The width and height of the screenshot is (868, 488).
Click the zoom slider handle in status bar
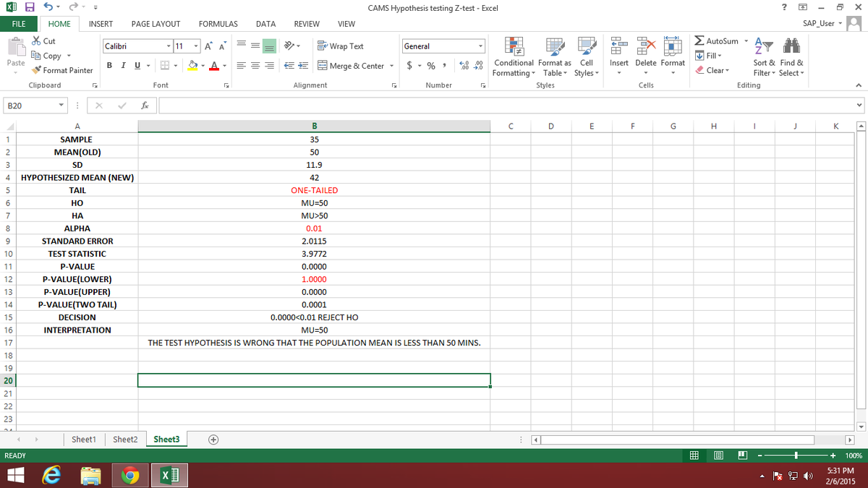tap(796, 455)
